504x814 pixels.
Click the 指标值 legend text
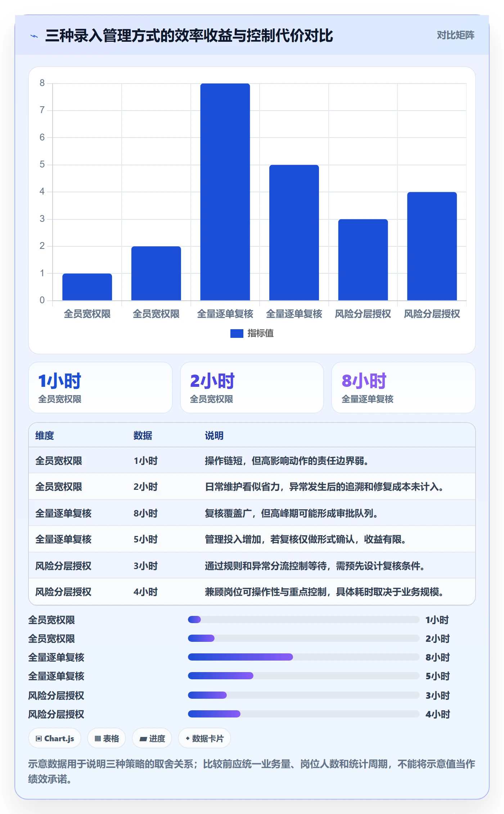pyautogui.click(x=260, y=334)
